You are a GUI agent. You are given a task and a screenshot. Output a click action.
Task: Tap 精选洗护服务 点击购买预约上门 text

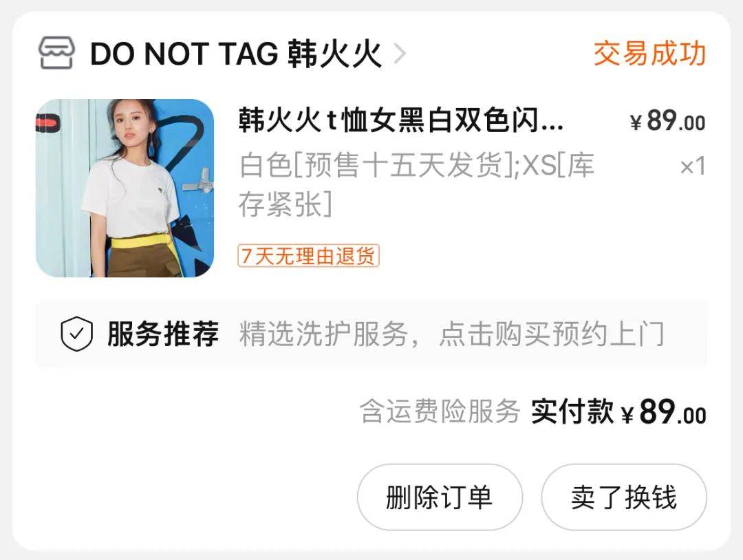(x=451, y=334)
